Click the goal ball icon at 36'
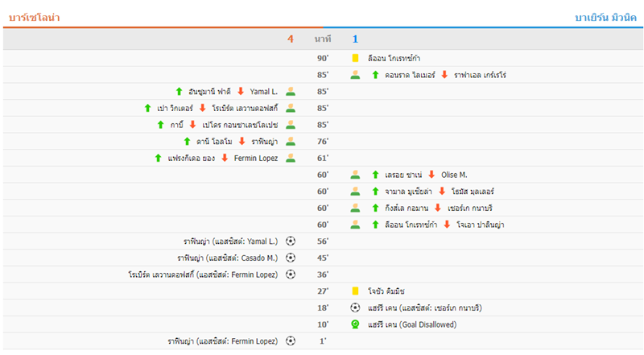The width and height of the screenshot is (644, 355). tap(291, 274)
